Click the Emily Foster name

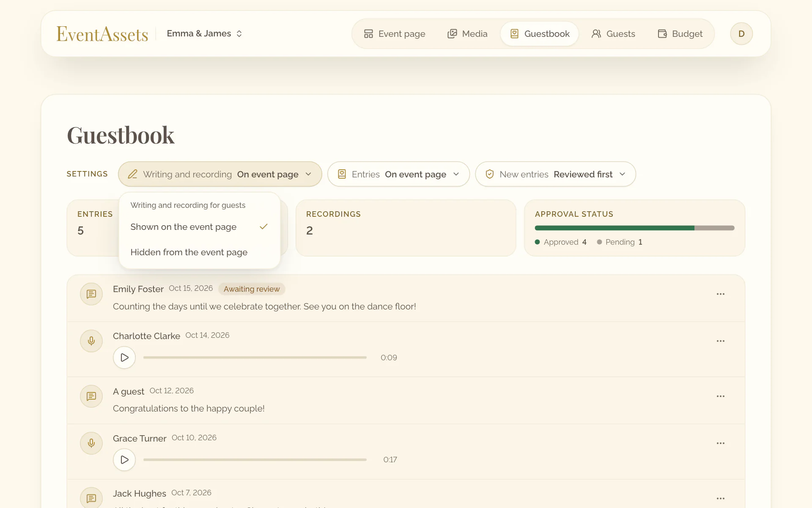(x=138, y=289)
